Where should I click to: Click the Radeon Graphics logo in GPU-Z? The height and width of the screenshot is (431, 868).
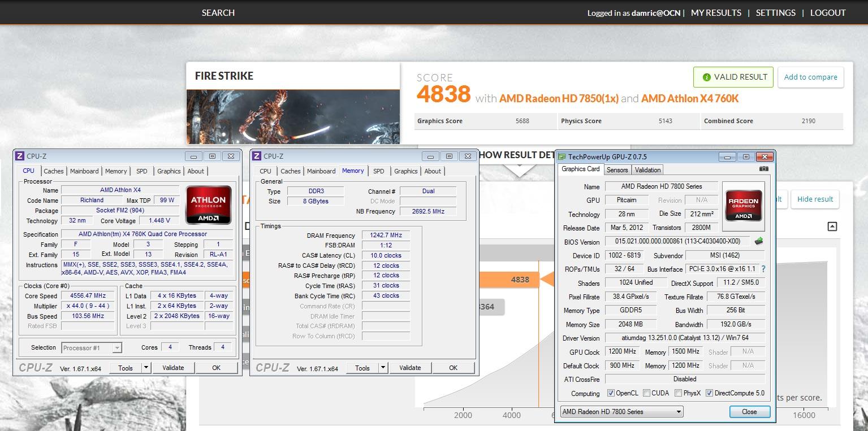743,206
